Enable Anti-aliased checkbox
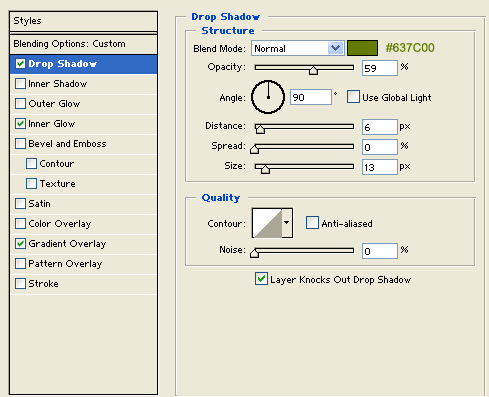The image size is (489, 397). [312, 223]
